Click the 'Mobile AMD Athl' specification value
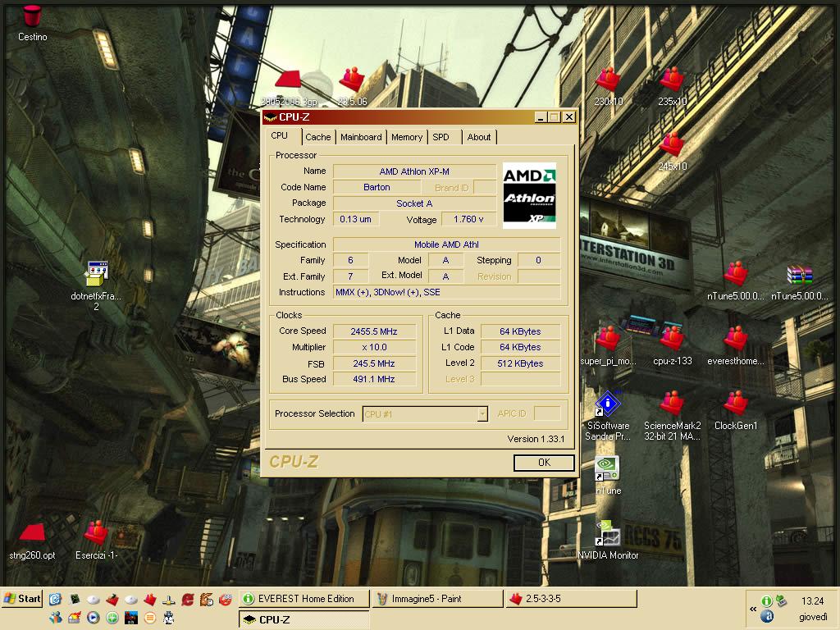Screen dimensions: 840x630 pos(446,244)
